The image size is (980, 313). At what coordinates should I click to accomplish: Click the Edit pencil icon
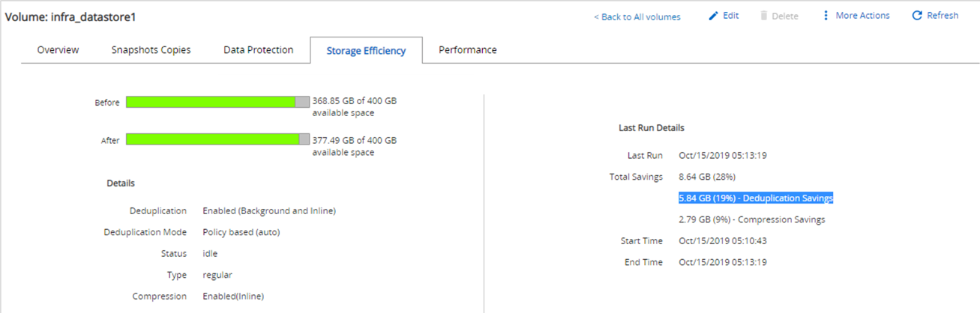point(713,16)
